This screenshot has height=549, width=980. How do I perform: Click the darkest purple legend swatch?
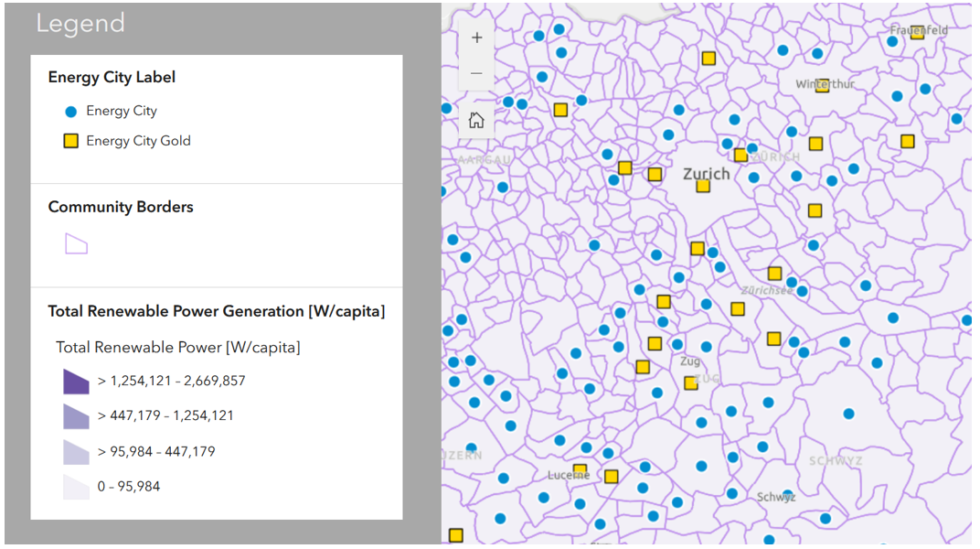(x=76, y=381)
